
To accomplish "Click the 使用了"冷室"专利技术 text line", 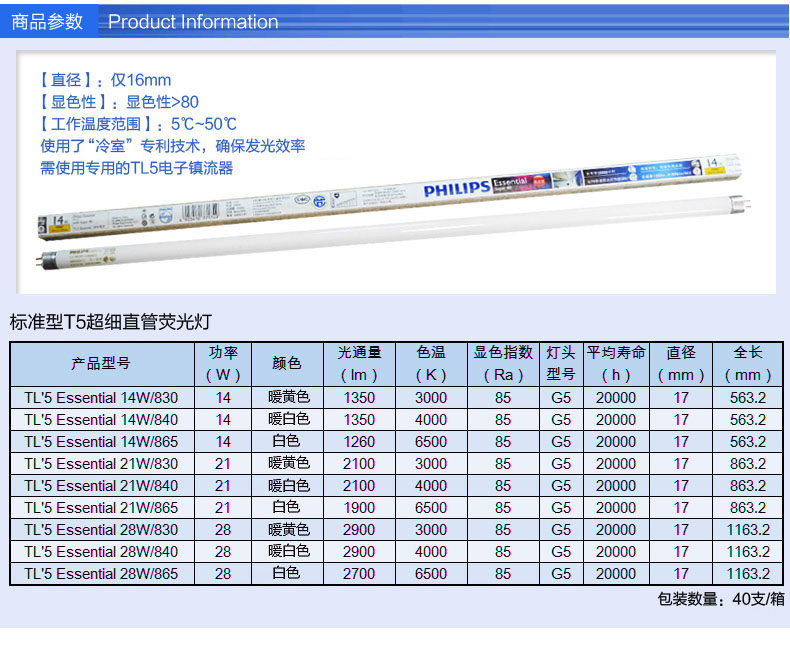I will tap(173, 146).
